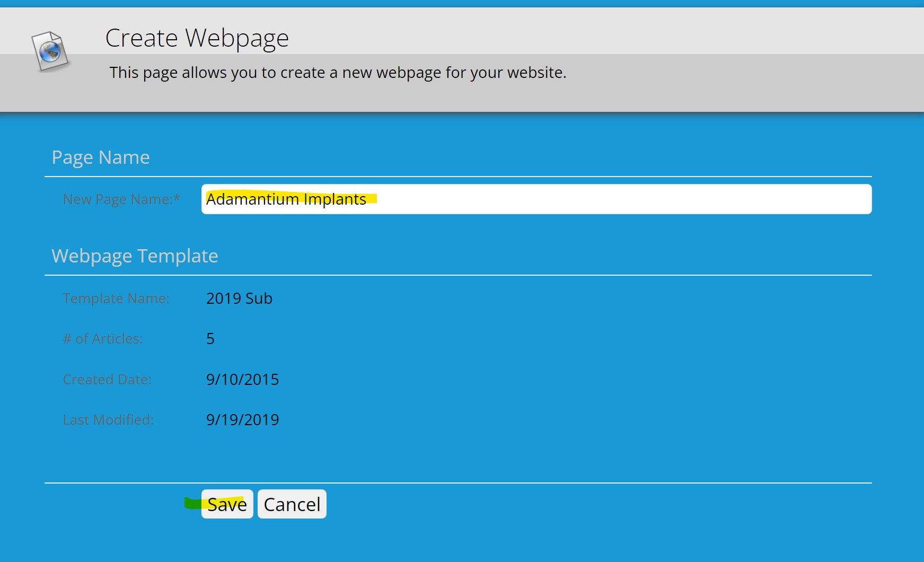
Task: Select the last modified date '9/19/2019'
Action: (x=242, y=420)
